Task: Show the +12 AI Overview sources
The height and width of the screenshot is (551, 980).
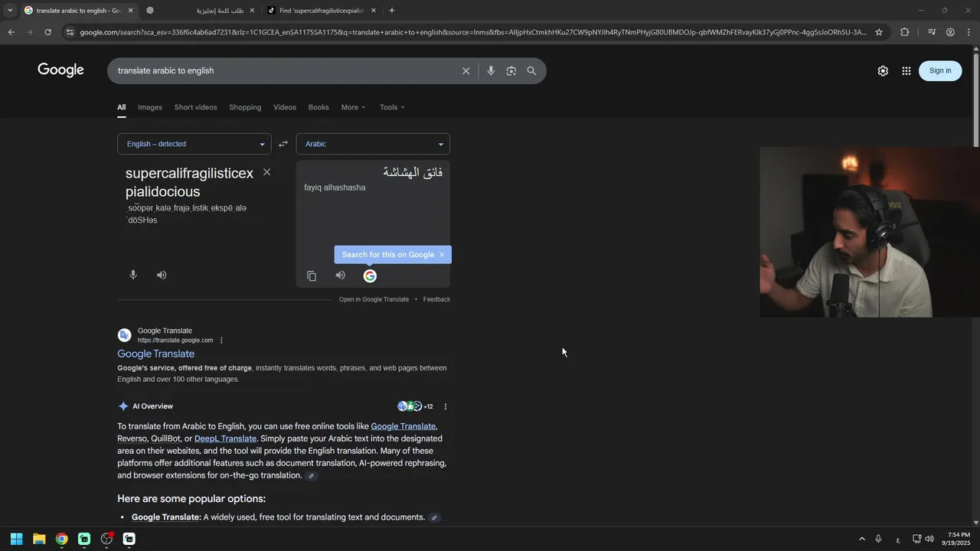Action: click(x=415, y=406)
